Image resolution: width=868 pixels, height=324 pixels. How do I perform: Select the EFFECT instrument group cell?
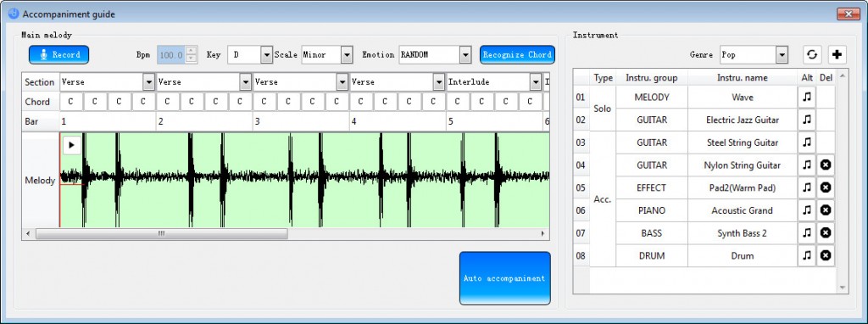[652, 187]
